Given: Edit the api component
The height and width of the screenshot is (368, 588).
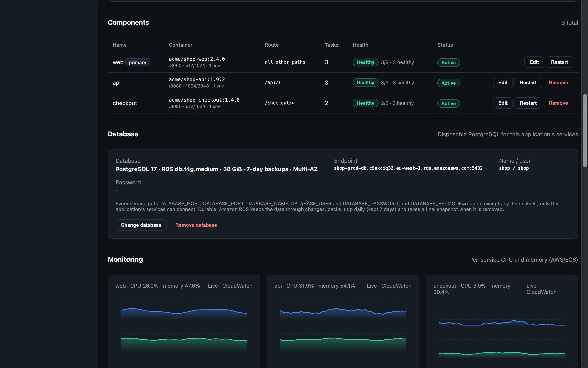Looking at the screenshot, I should tap(503, 83).
